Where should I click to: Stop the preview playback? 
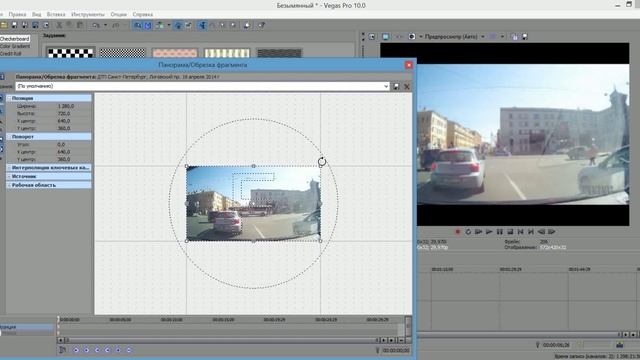[x=510, y=232]
